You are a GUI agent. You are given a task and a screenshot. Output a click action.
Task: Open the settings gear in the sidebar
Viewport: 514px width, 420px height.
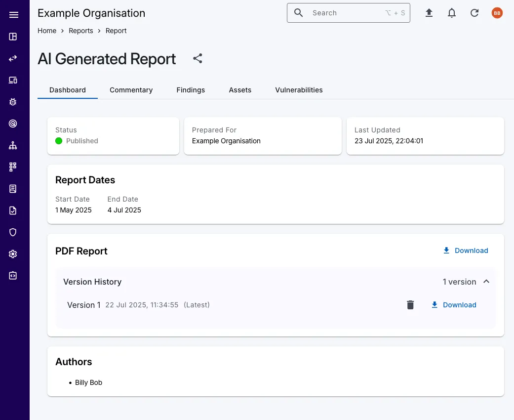tap(13, 254)
